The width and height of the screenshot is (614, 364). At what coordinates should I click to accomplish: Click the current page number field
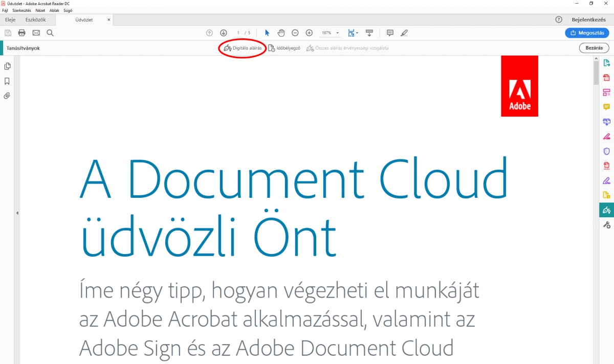coord(238,33)
